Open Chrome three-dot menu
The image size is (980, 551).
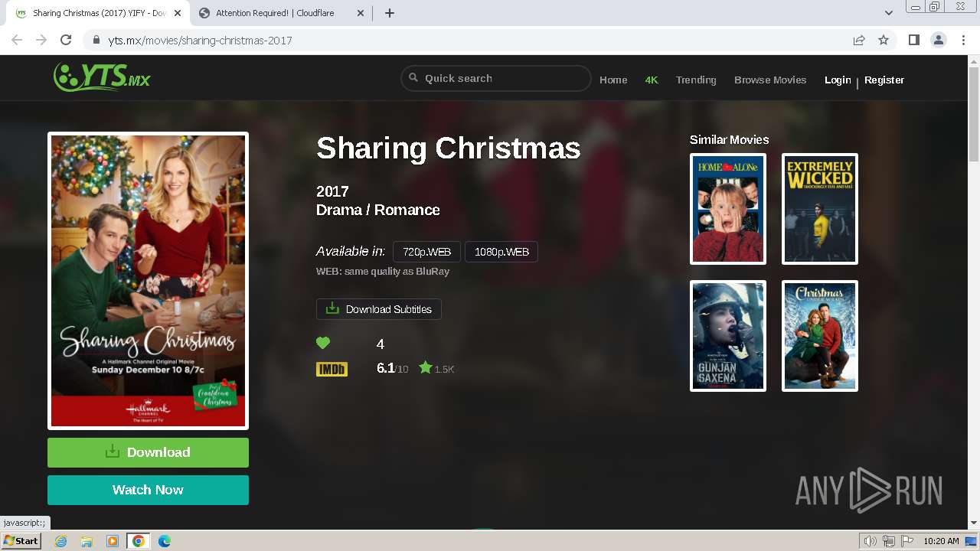point(963,40)
